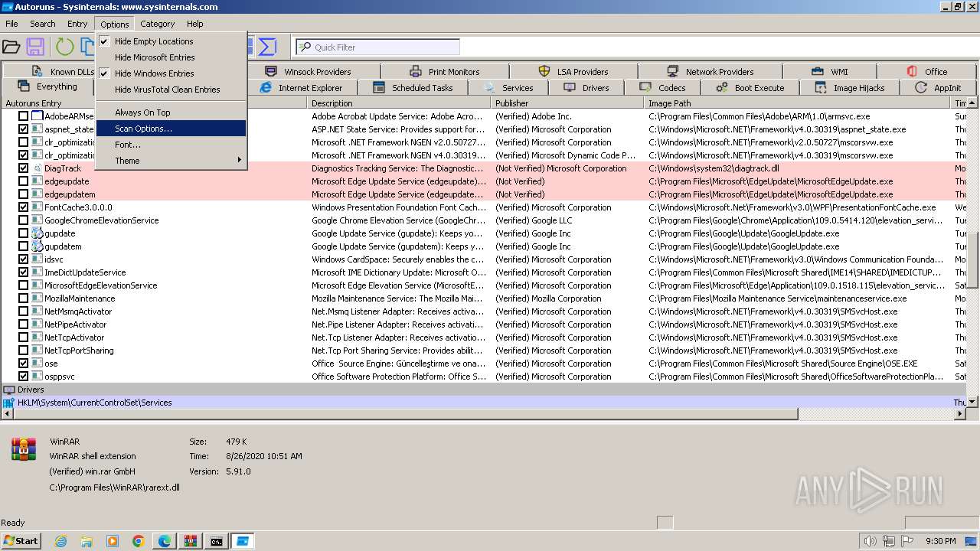Viewport: 980px width, 551px height.
Task: Switch to the Codecs tab
Action: pyautogui.click(x=663, y=88)
